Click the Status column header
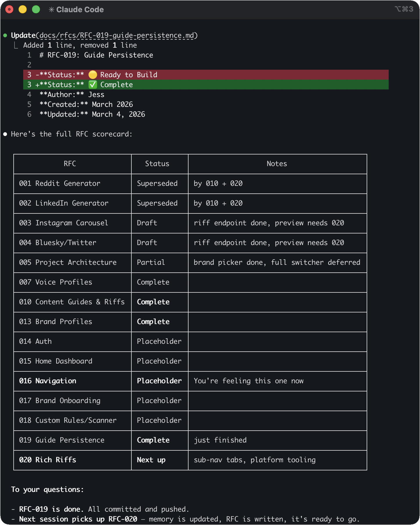 point(157,164)
